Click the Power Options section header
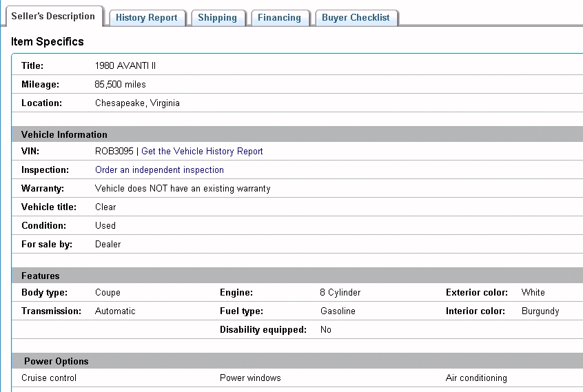The image size is (583, 392). (57, 361)
